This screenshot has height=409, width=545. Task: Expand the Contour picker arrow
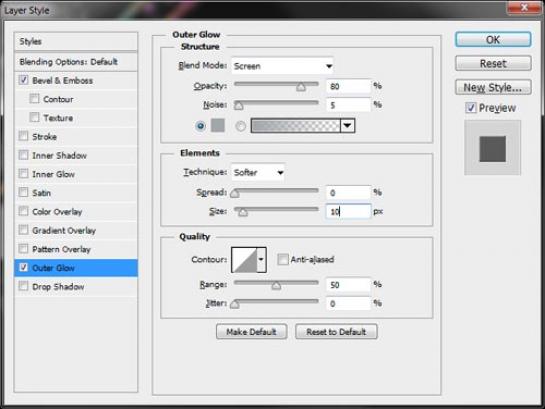(x=261, y=260)
